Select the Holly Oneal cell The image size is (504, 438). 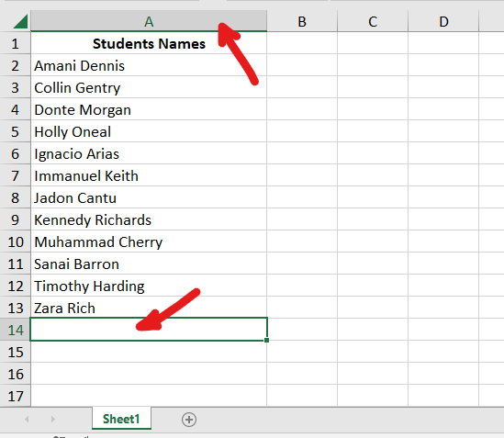tap(149, 131)
